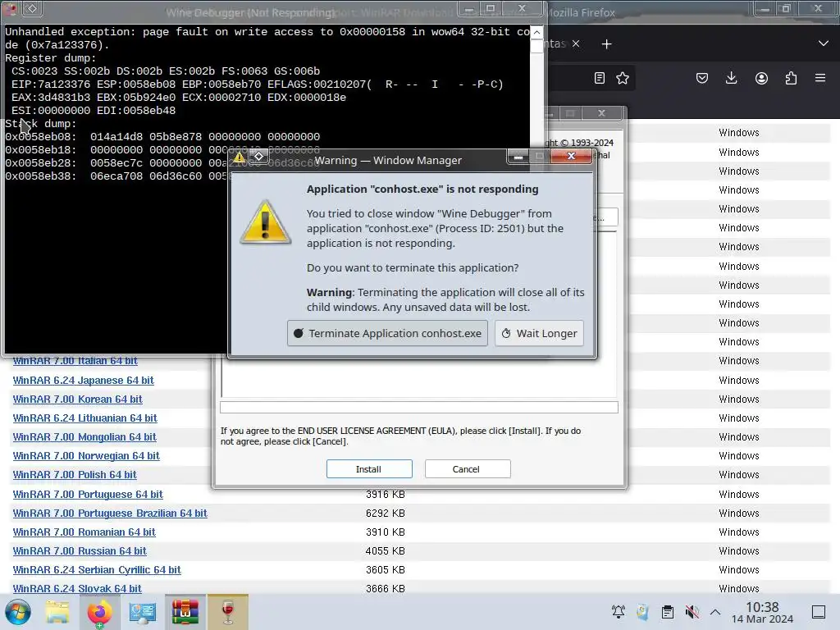Open the system settings taskbar icon
This screenshot has width=840, height=630.
point(143,612)
